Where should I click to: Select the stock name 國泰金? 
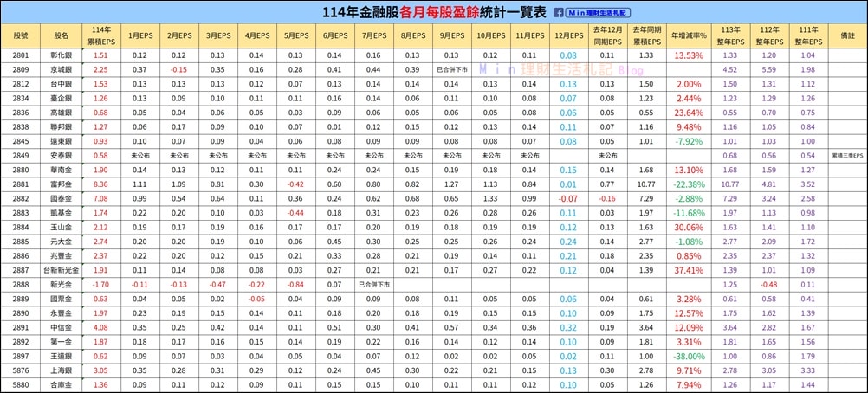62,199
